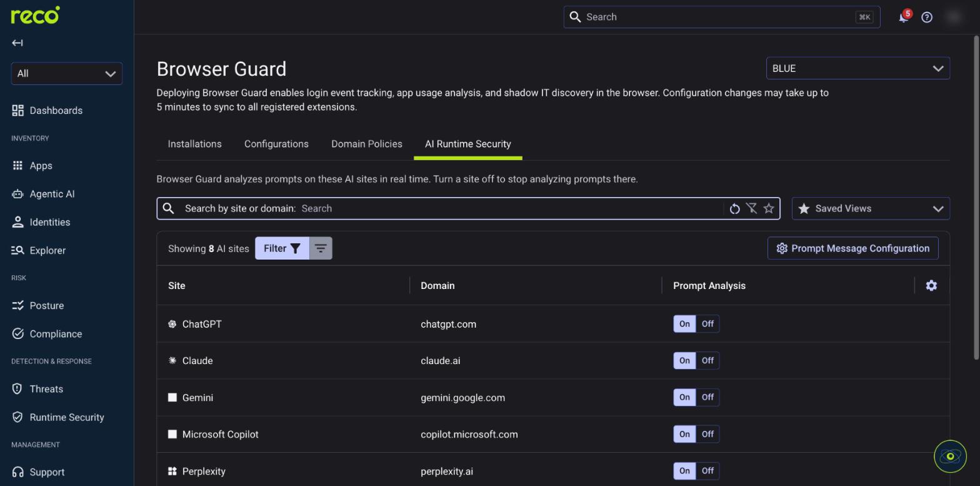Click the Perplexity site icon
The image size is (980, 486).
pyautogui.click(x=172, y=472)
